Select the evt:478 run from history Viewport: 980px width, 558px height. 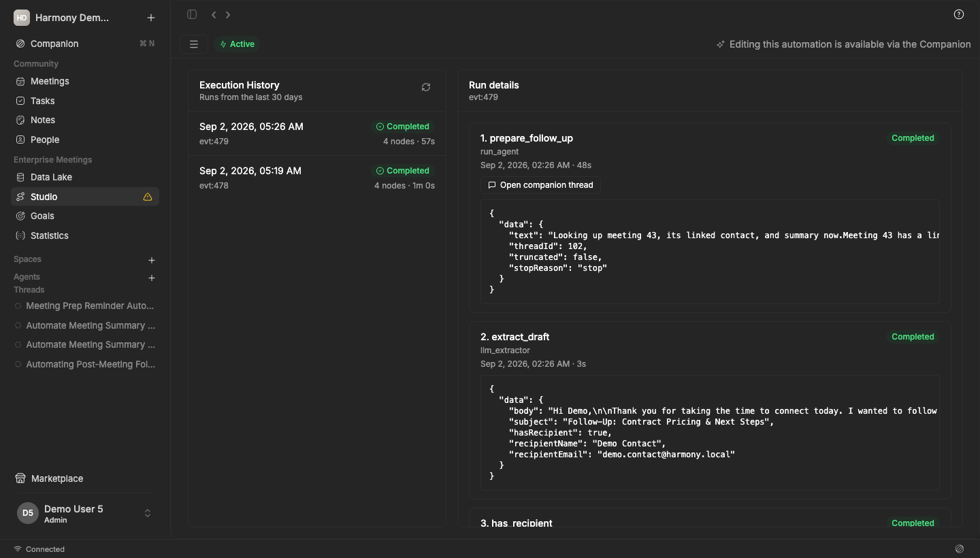pyautogui.click(x=317, y=178)
